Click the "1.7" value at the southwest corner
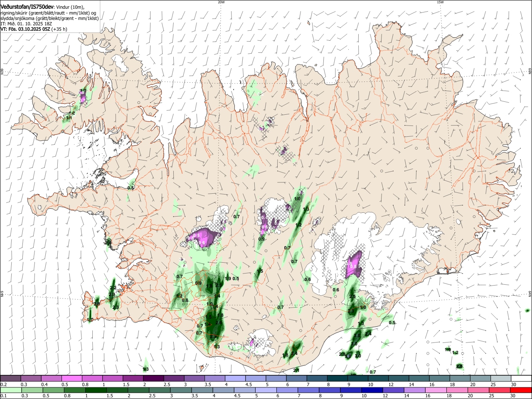This screenshot has height=399, width=532. [90, 320]
